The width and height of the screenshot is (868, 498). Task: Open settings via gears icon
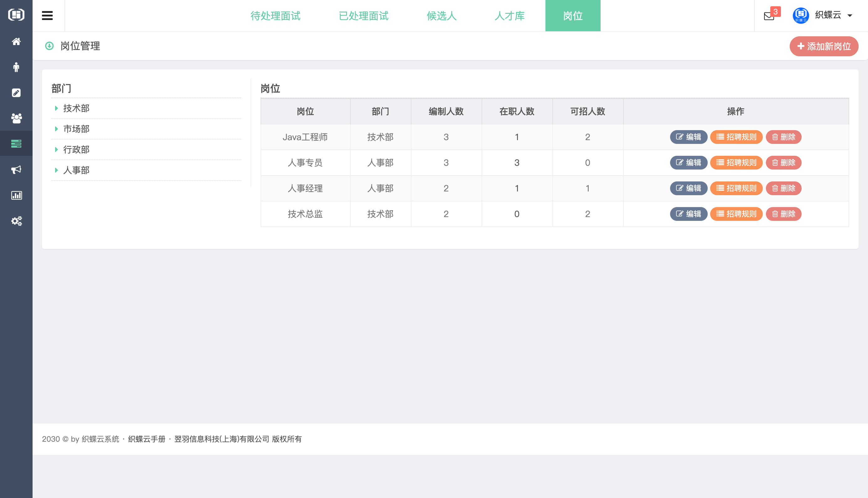16,221
